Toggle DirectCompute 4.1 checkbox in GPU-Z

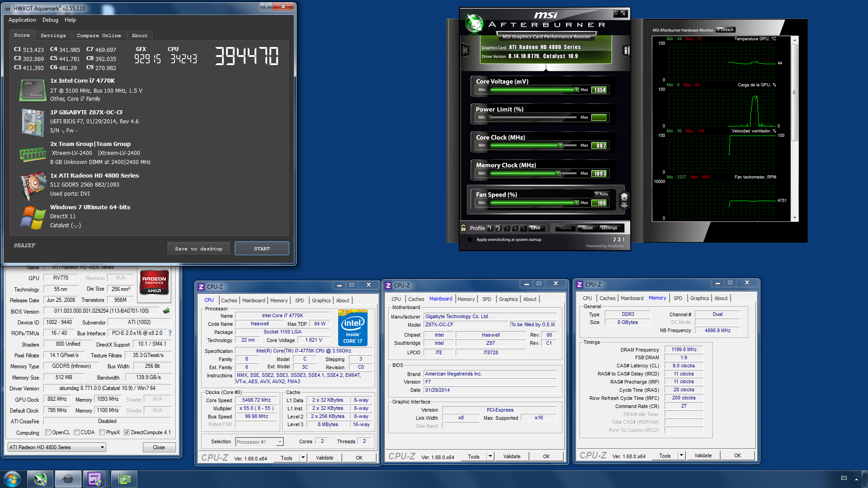point(127,432)
